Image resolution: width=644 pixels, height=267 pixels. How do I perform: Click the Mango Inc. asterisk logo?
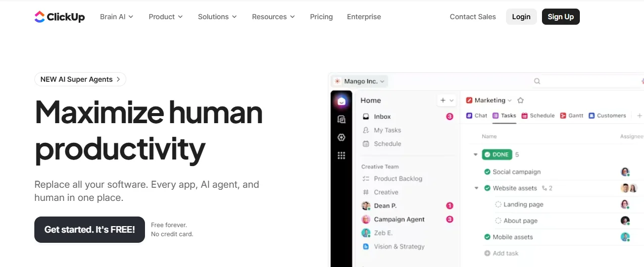coord(337,81)
